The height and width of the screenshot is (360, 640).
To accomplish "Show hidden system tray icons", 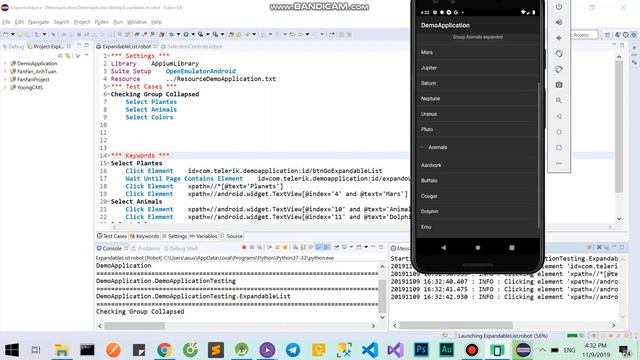I will (x=542, y=350).
